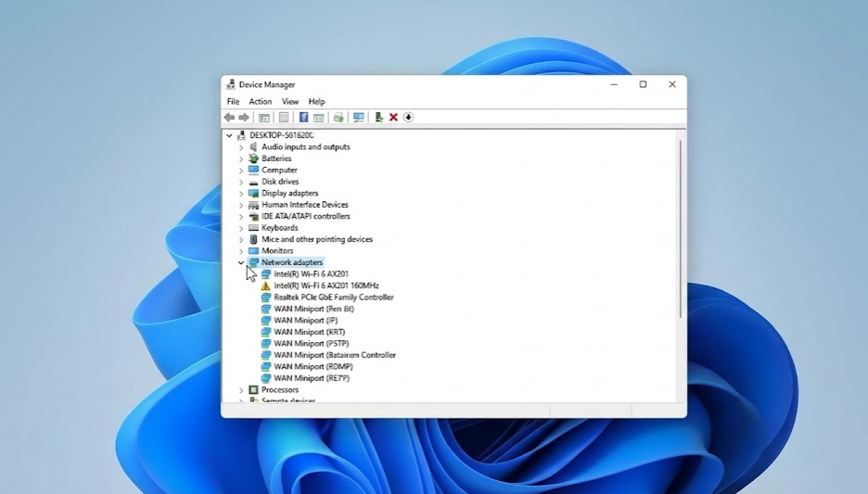The height and width of the screenshot is (494, 868).
Task: Click the Monitors category icon
Action: pos(253,250)
